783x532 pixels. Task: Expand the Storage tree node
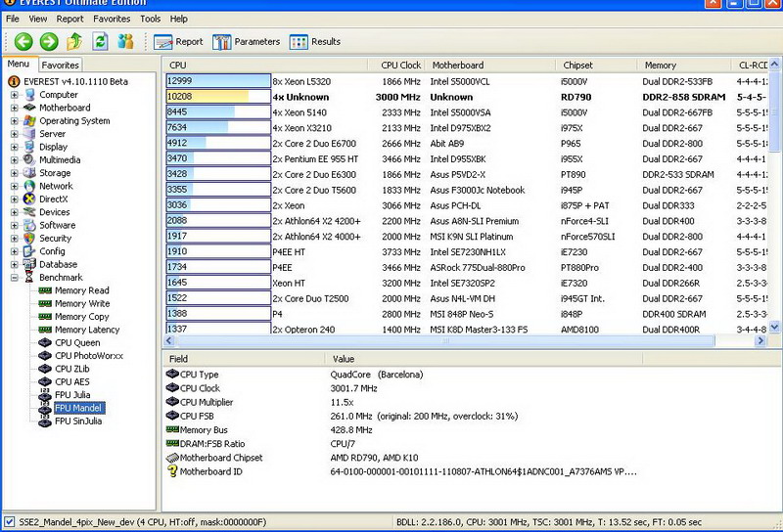(15, 173)
